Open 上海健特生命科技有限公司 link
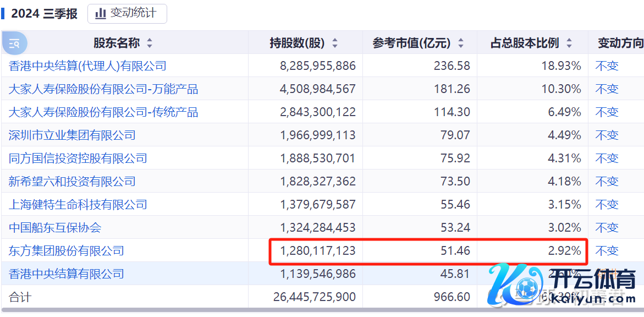 (x=78, y=205)
